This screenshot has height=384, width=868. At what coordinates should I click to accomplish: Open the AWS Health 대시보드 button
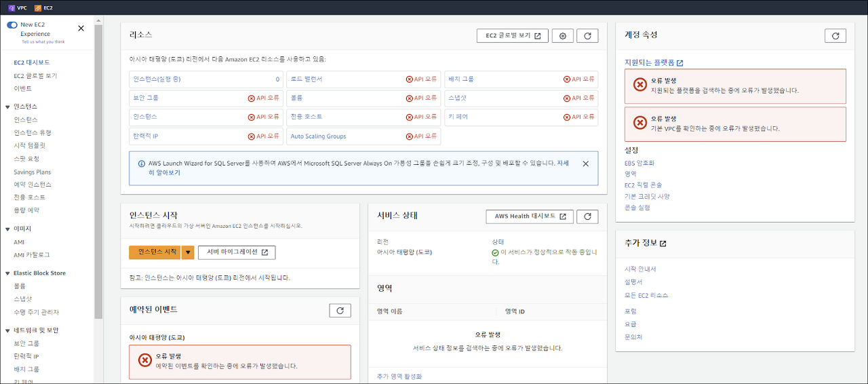tap(530, 216)
